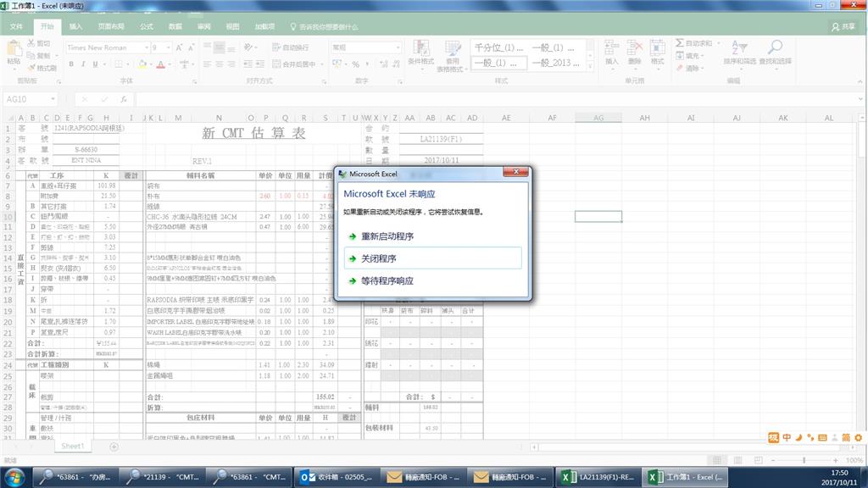Image resolution: width=868 pixels, height=488 pixels.
Task: Click the decrease font size icon
Action: click(191, 47)
